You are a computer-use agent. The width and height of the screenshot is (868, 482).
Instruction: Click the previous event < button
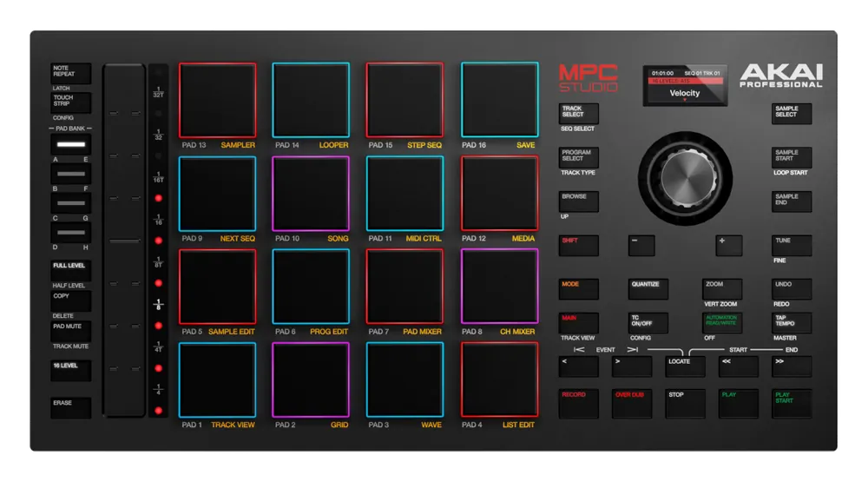(578, 366)
